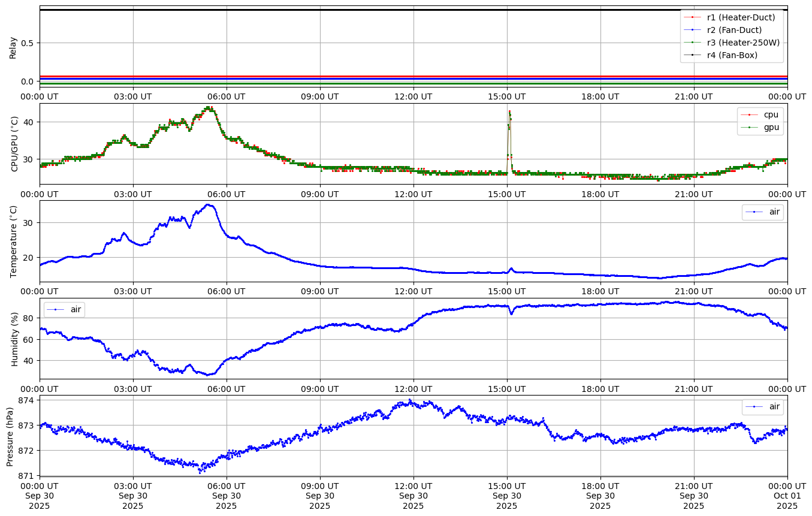Click the 12:00 UT Sep 30 bottom tick label
This screenshot has height=516, width=812.
point(413,496)
